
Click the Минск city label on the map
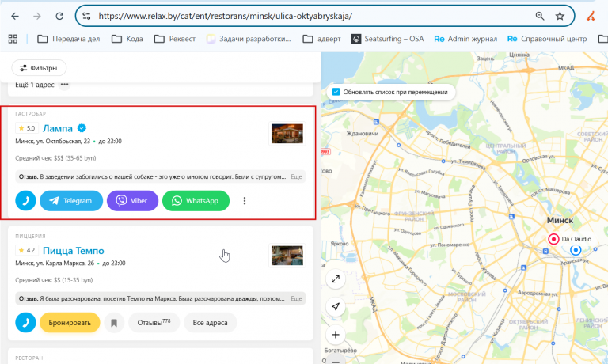point(560,220)
